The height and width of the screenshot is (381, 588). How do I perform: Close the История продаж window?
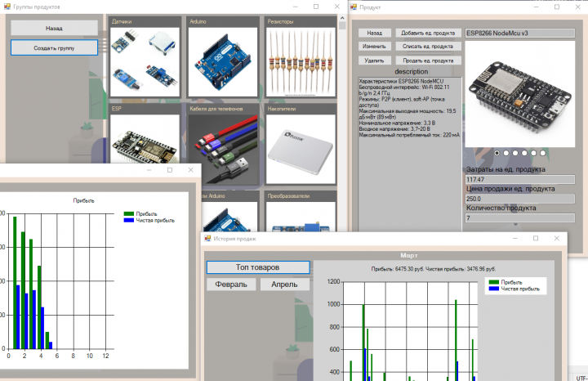(556, 239)
